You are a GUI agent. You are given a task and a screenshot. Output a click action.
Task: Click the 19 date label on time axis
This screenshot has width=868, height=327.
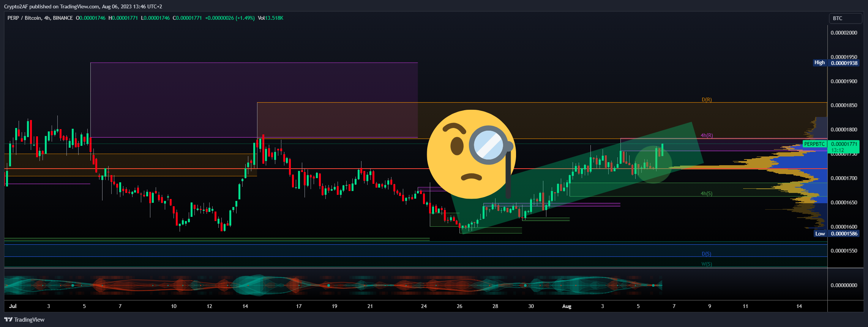point(335,306)
